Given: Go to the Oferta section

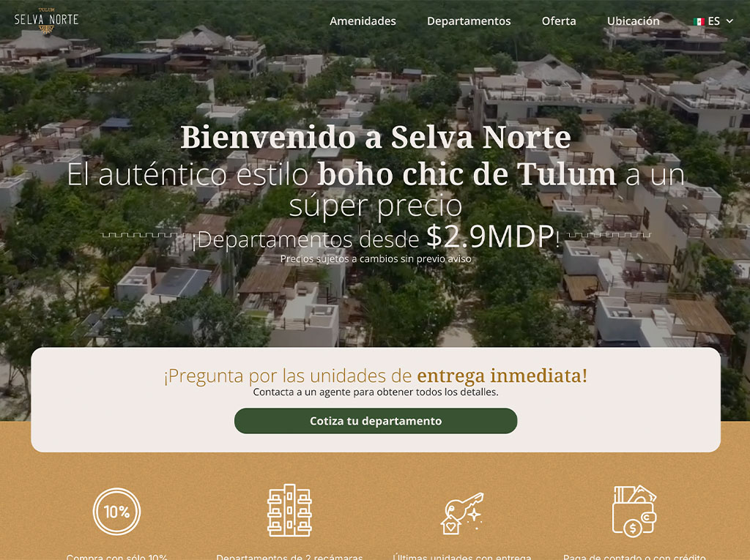Looking at the screenshot, I should tap(559, 21).
